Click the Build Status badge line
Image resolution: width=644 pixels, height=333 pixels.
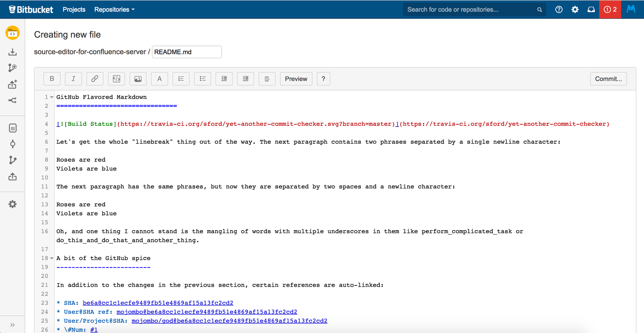(333, 124)
